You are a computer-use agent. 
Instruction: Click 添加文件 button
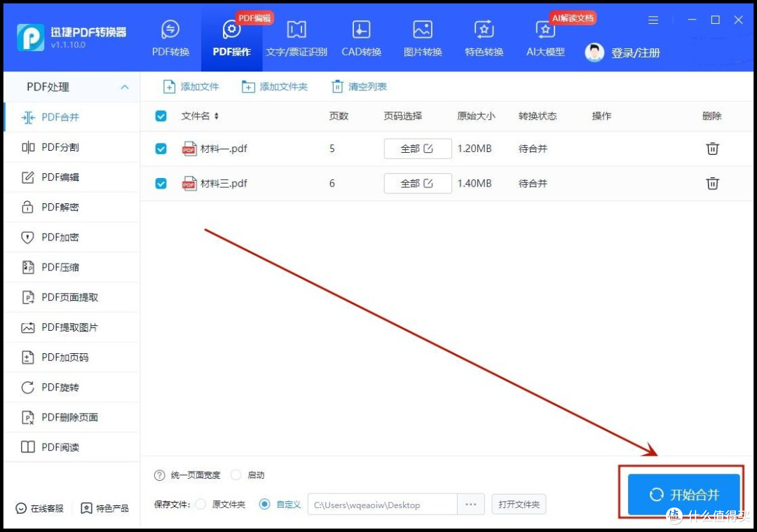[x=191, y=87]
